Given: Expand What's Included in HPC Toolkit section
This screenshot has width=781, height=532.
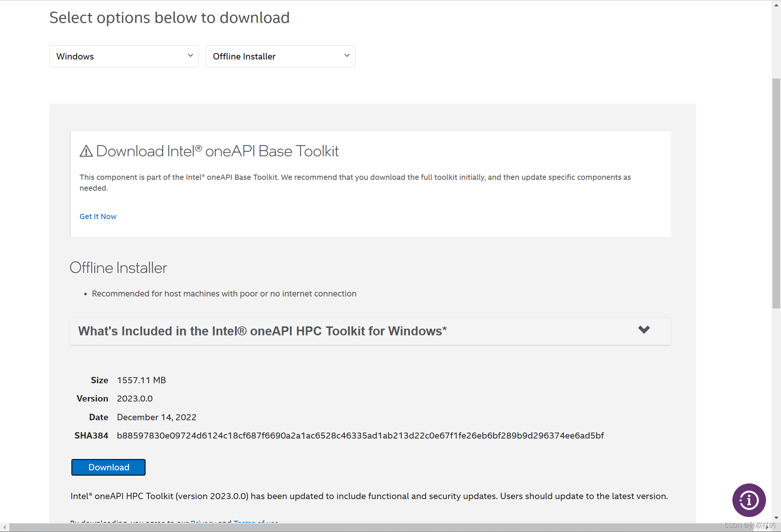Looking at the screenshot, I should [370, 331].
